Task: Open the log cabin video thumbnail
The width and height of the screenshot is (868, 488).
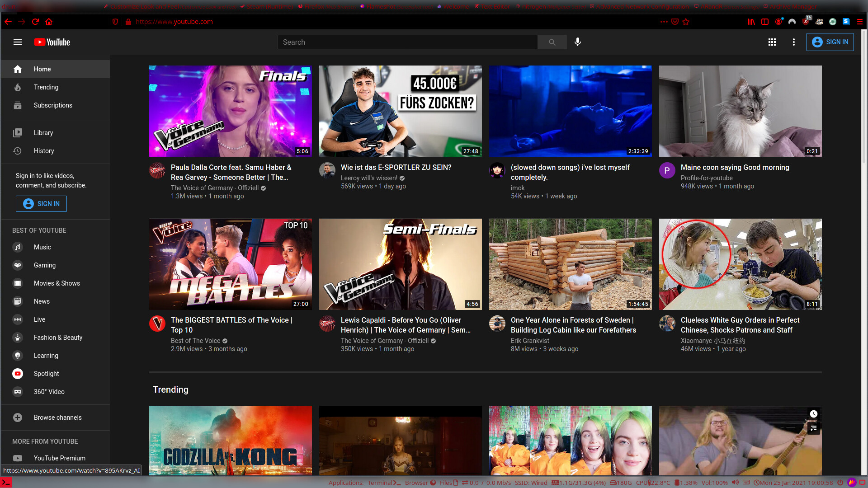Action: tap(571, 264)
